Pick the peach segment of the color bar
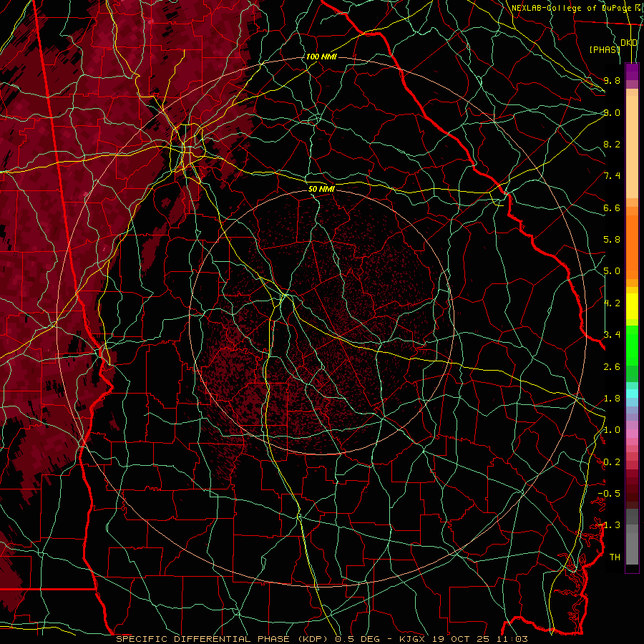The width and height of the screenshot is (644, 644). 632,147
